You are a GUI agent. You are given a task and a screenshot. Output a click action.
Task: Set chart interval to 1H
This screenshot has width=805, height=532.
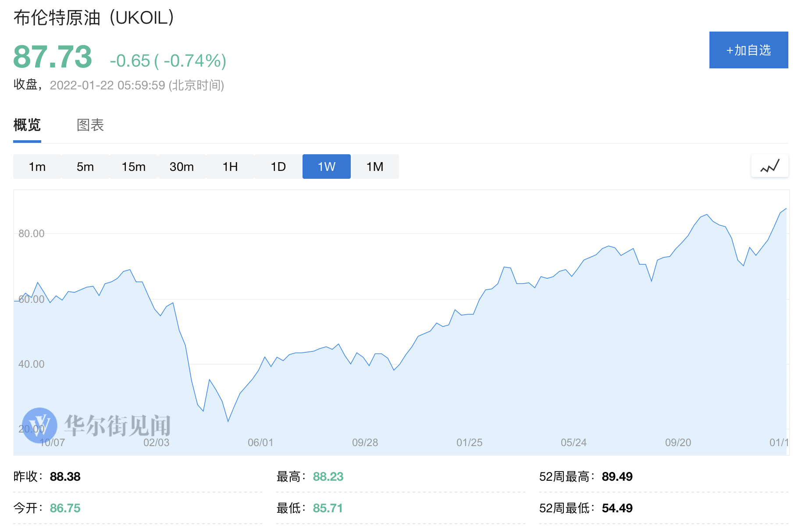(230, 167)
